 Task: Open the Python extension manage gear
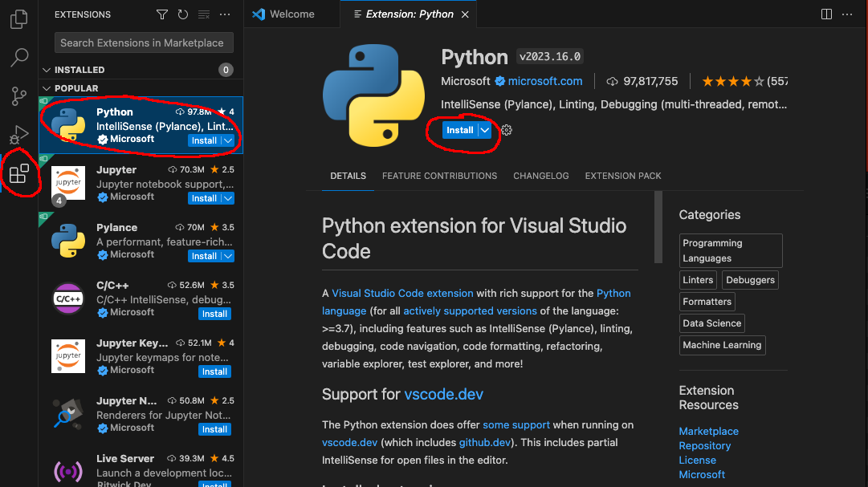tap(507, 130)
